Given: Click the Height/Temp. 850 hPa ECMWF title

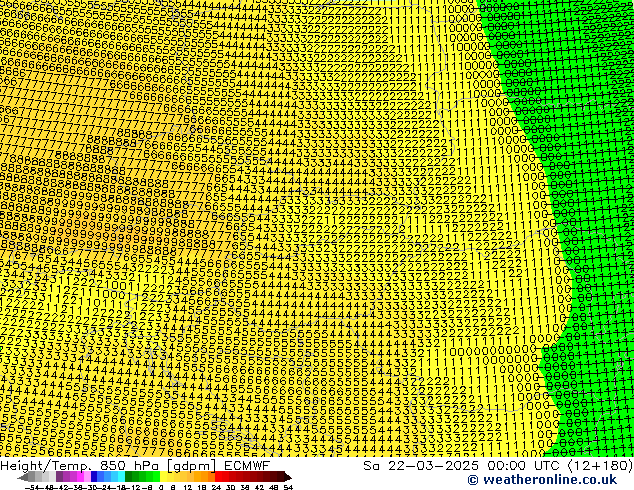Looking at the screenshot, I should coord(135,465).
